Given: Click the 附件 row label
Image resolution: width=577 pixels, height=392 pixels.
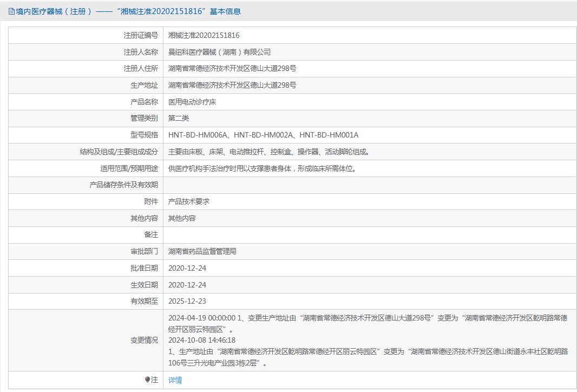Looking at the screenshot, I should pos(151,201).
